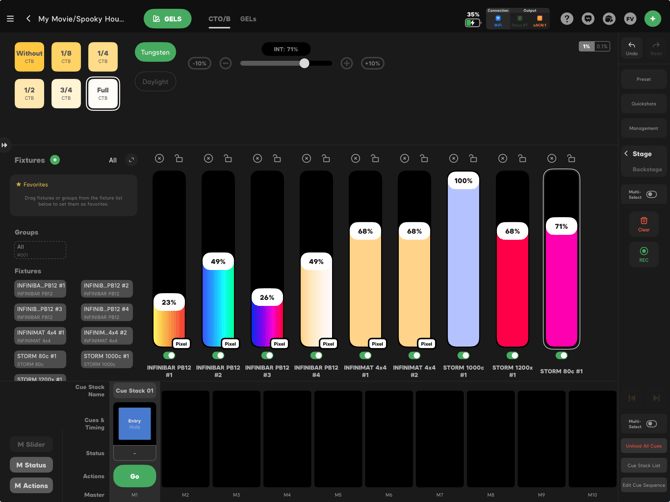The height and width of the screenshot is (502, 670).
Task: Increase intensity with plus circle icon
Action: pos(347,63)
